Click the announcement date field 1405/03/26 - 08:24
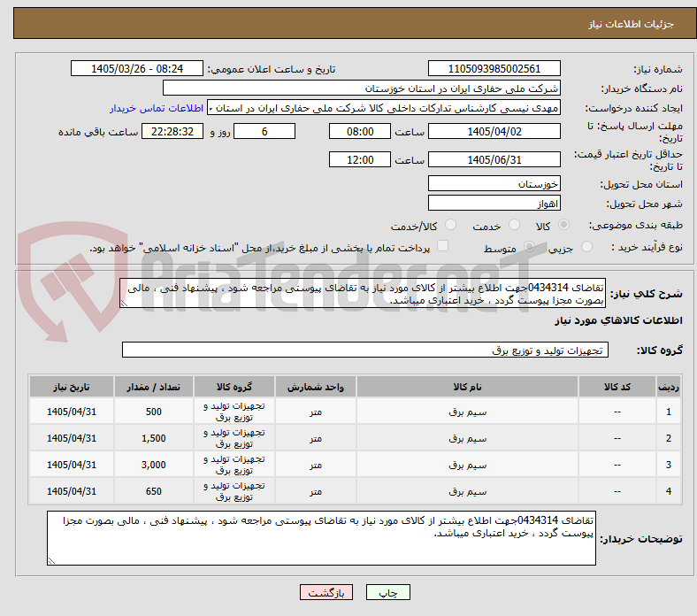697x616 pixels. [137, 68]
